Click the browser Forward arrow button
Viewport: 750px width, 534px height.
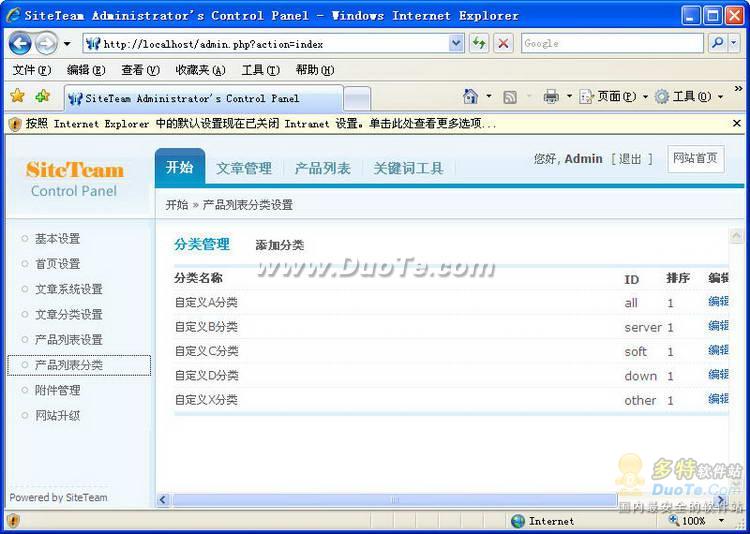tap(47, 44)
